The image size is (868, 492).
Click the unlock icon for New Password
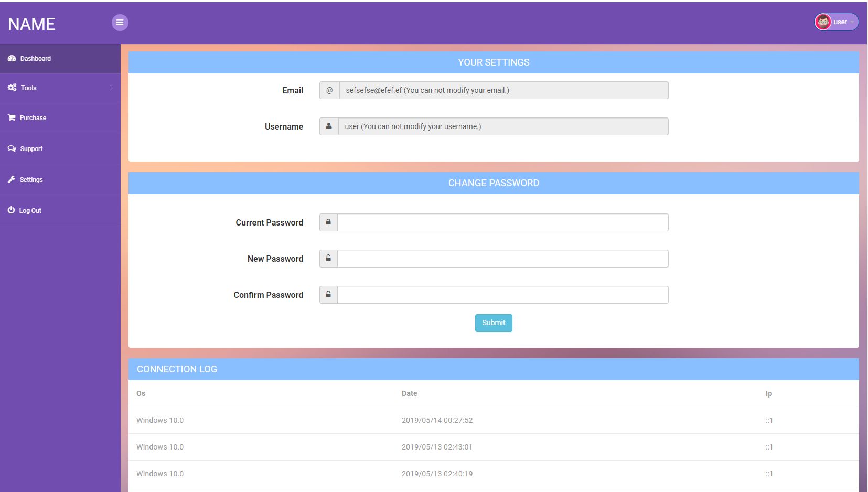pyautogui.click(x=328, y=259)
